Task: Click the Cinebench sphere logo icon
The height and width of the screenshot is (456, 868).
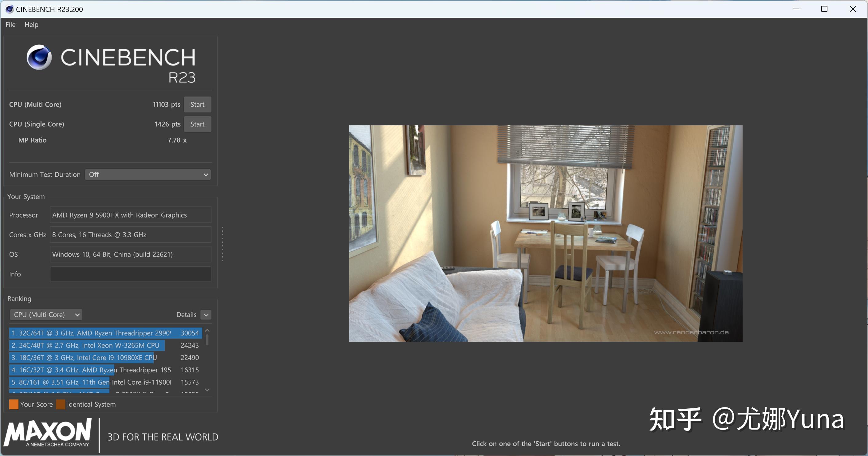Action: point(39,57)
